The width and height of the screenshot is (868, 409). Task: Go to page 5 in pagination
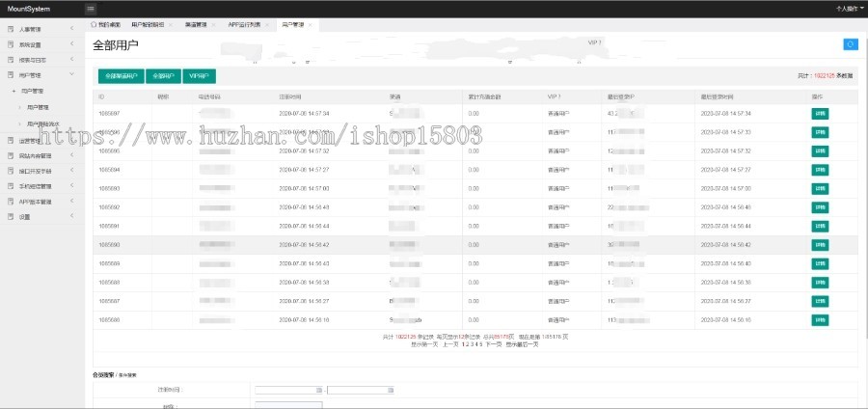point(481,344)
